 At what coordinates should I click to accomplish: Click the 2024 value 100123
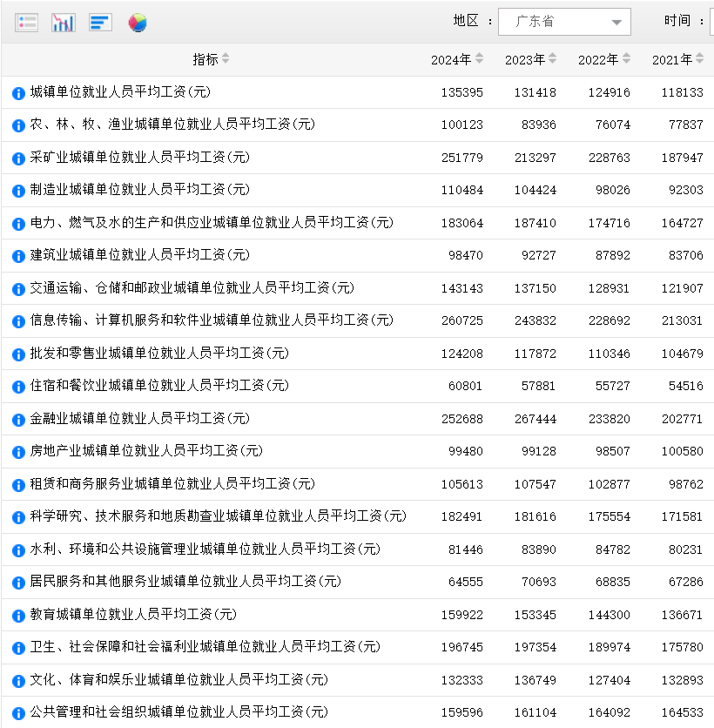pyautogui.click(x=461, y=125)
